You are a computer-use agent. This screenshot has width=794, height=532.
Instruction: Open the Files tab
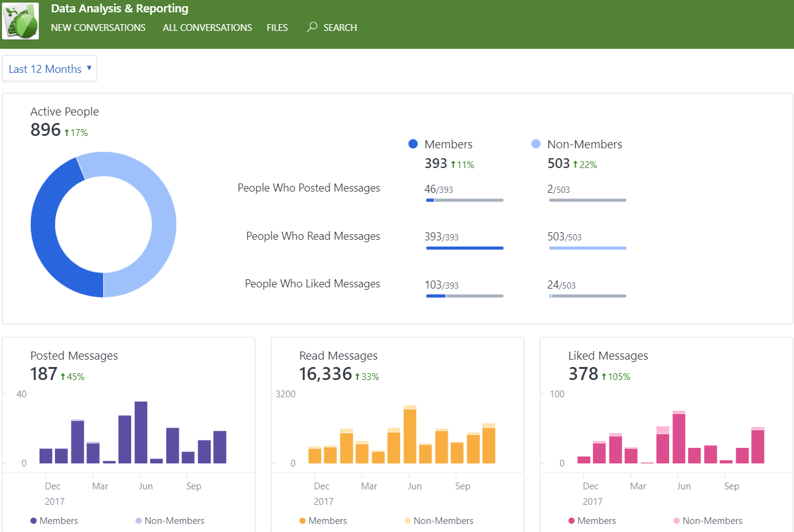(277, 28)
